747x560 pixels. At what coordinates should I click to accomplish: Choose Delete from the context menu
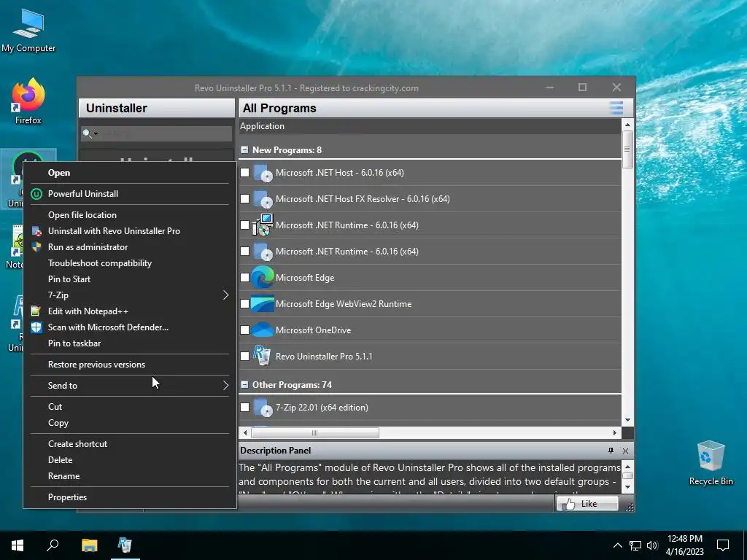(60, 460)
